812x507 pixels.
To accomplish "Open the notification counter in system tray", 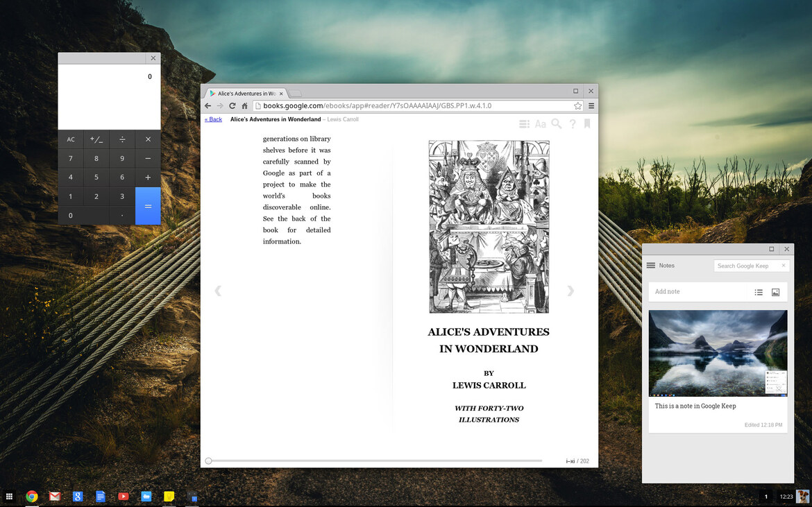I will tap(766, 497).
